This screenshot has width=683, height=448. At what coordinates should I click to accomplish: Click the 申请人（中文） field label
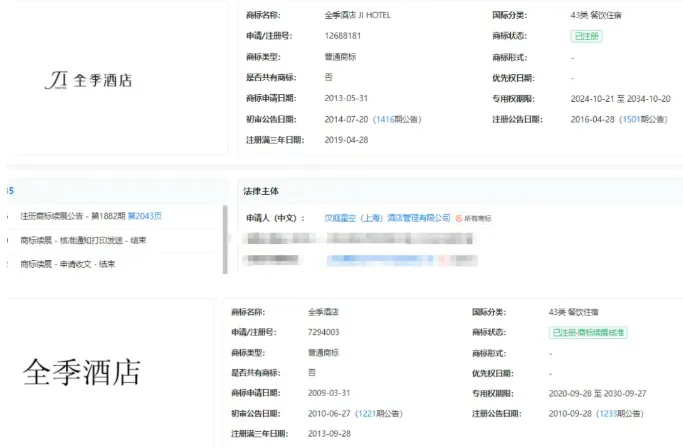275,218
